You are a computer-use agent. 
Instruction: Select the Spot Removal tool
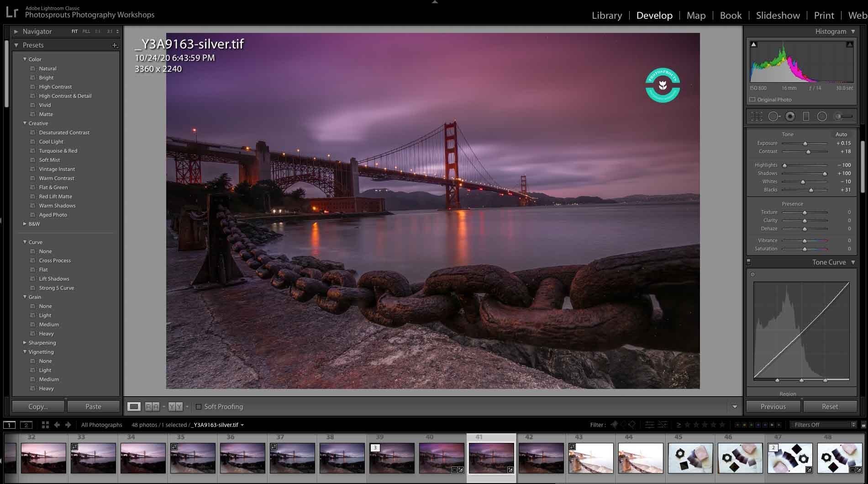pos(774,117)
